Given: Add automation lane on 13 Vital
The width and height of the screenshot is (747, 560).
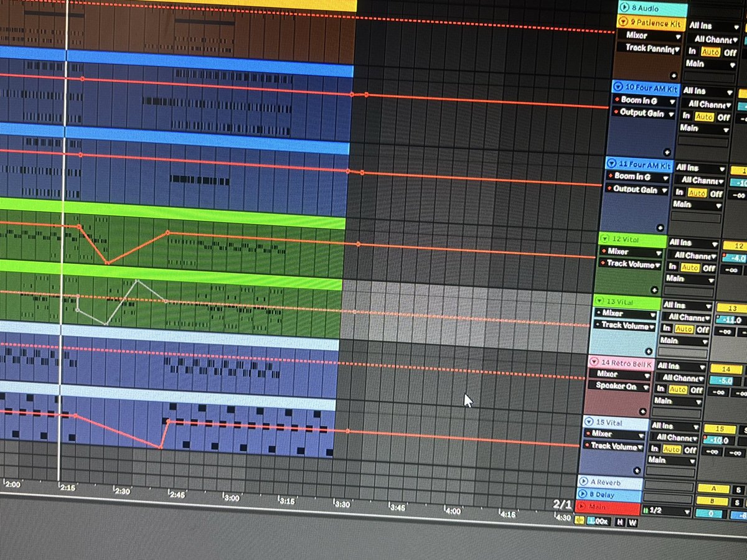Looking at the screenshot, I should coord(649,351).
